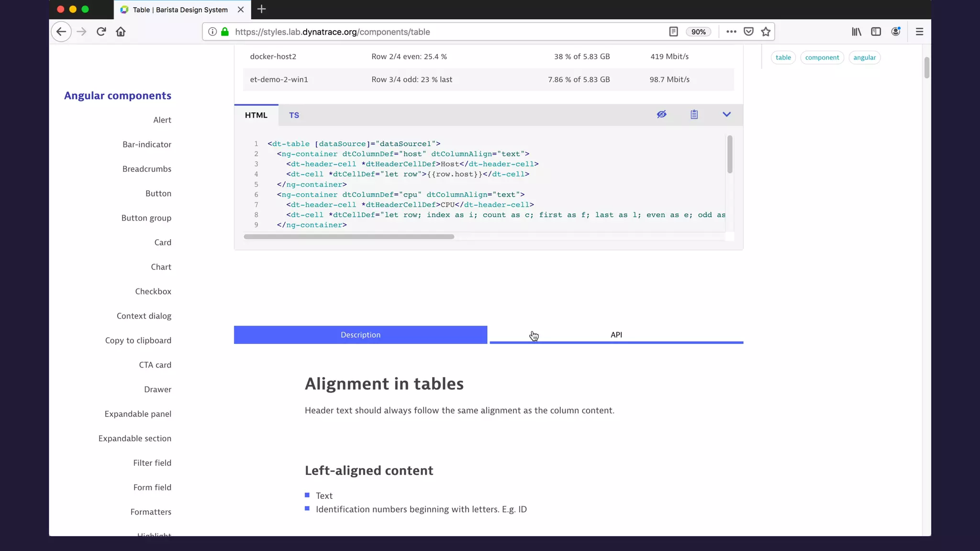Bookmark this page with the star
Image resolution: width=980 pixels, height=551 pixels.
pyautogui.click(x=766, y=32)
